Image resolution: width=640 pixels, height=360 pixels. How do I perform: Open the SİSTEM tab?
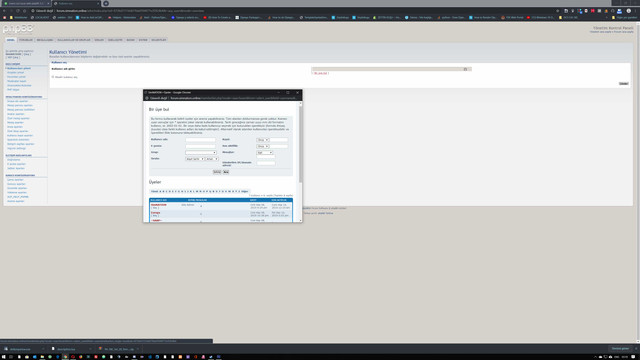tap(143, 40)
